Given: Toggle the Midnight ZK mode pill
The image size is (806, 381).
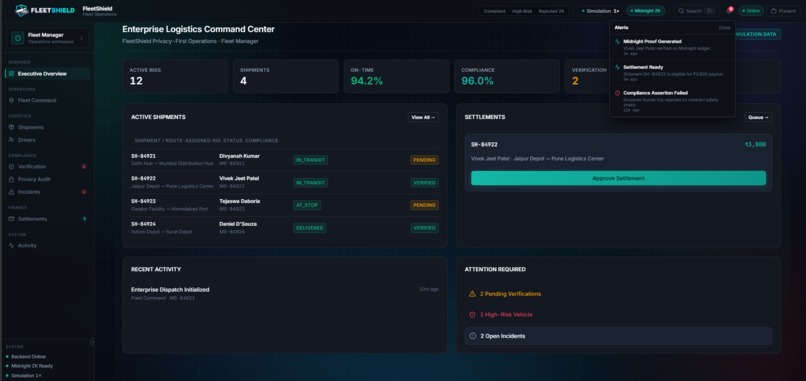Looking at the screenshot, I should click(x=645, y=11).
